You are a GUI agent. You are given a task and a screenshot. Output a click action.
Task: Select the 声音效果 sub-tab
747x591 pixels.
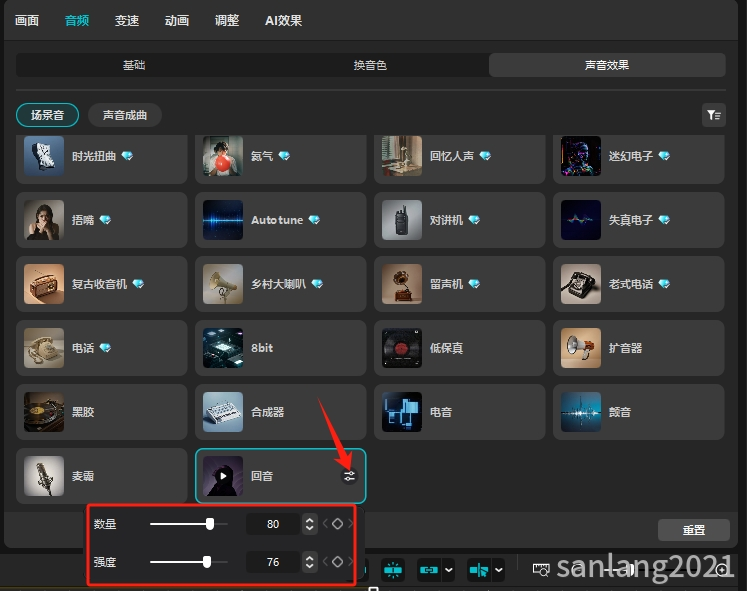point(607,65)
